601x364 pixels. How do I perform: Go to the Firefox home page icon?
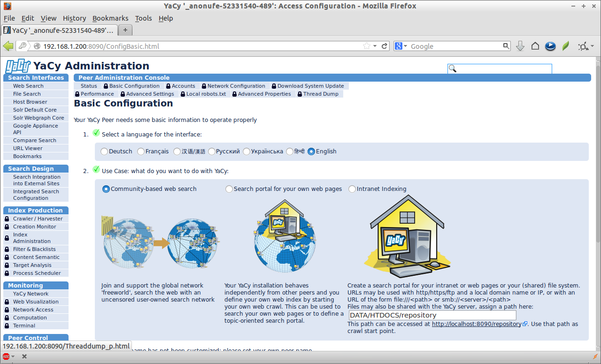point(535,46)
